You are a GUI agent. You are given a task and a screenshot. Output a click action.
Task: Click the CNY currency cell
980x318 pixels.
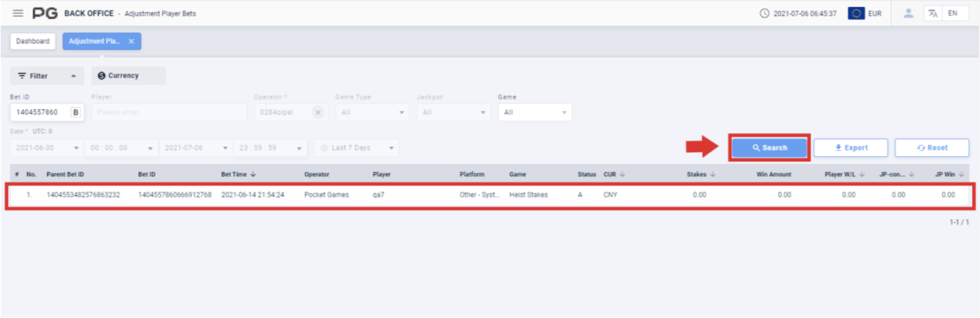point(610,195)
